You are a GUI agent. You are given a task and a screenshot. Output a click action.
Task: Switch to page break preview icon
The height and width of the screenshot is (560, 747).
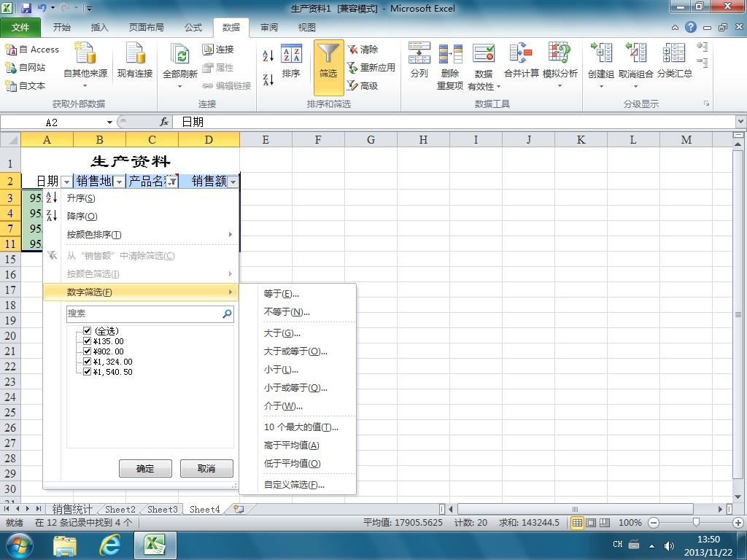(x=605, y=522)
